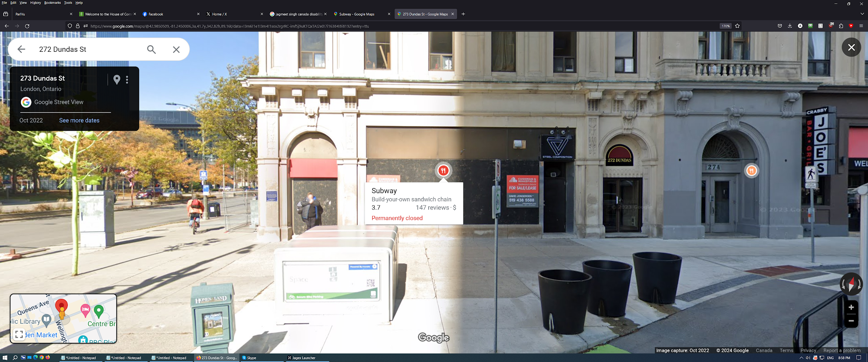Click the Canada footer link
The height and width of the screenshot is (362, 868).
click(764, 351)
